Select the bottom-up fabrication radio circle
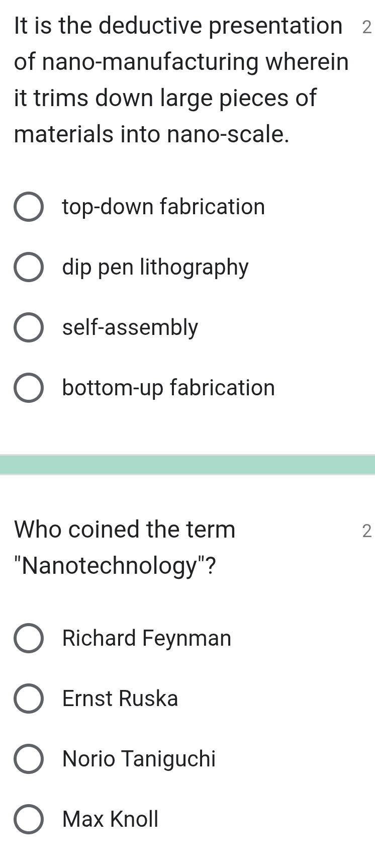Image resolution: width=375 pixels, height=868 pixels. click(28, 388)
